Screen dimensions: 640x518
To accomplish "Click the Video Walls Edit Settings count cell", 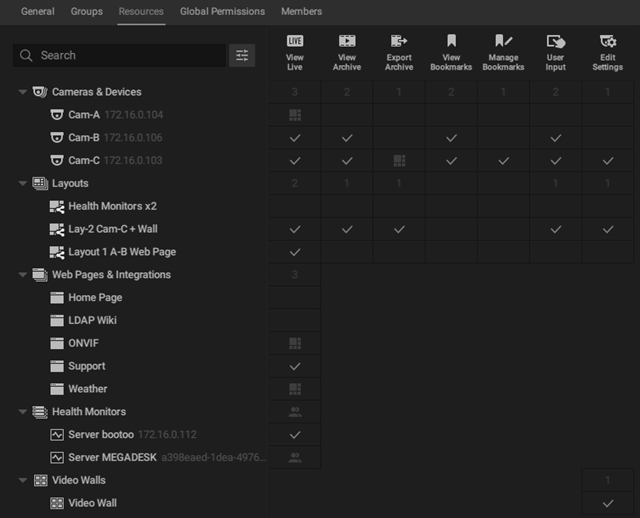I will tap(608, 480).
